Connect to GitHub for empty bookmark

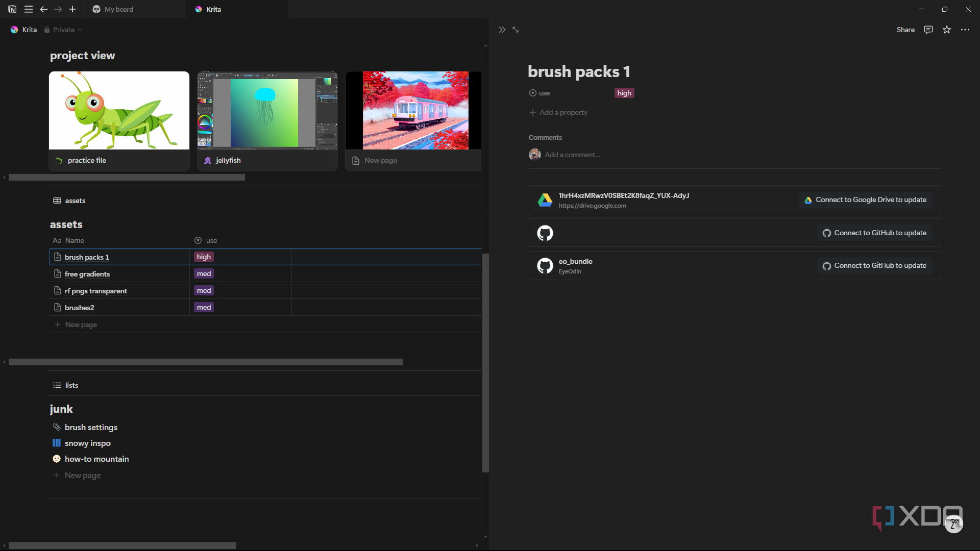875,233
